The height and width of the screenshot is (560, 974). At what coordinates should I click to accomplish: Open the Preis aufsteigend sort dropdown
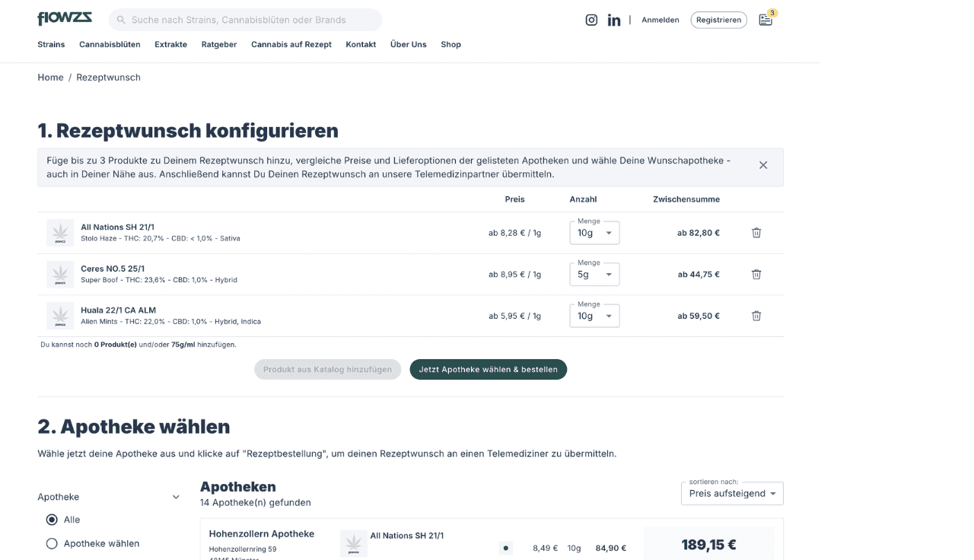pos(731,493)
